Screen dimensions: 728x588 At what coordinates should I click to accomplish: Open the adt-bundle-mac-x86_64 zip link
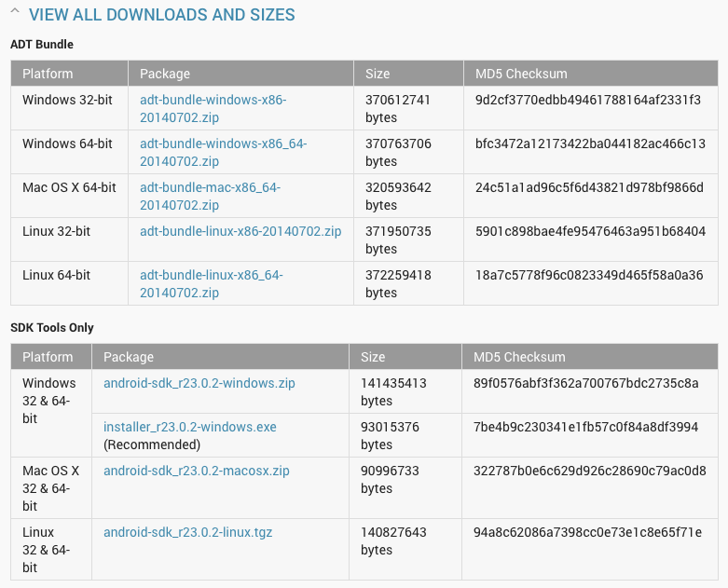(x=210, y=196)
